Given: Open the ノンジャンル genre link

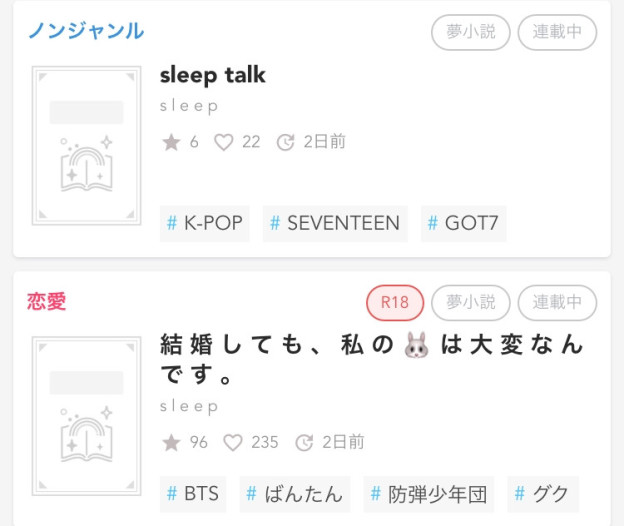Looking at the screenshot, I should point(86,31).
